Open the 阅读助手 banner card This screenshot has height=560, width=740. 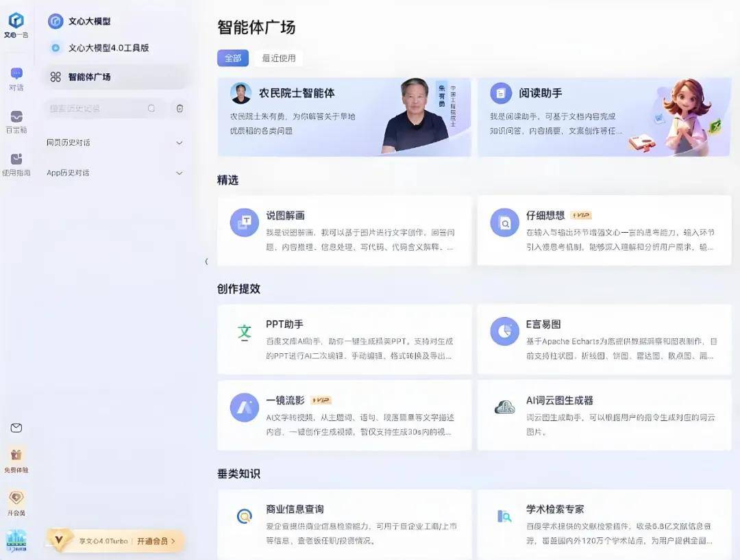604,117
